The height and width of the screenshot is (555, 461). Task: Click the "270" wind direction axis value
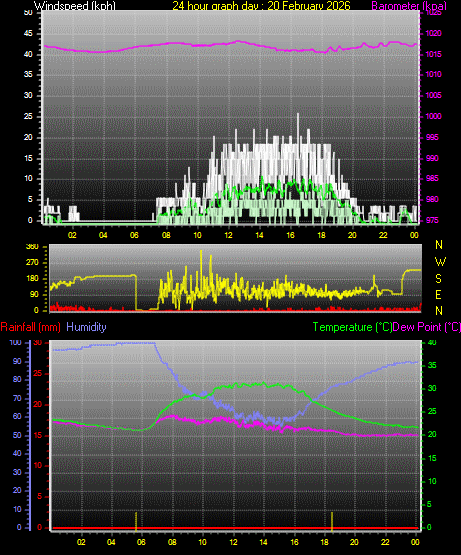[x=32, y=262]
